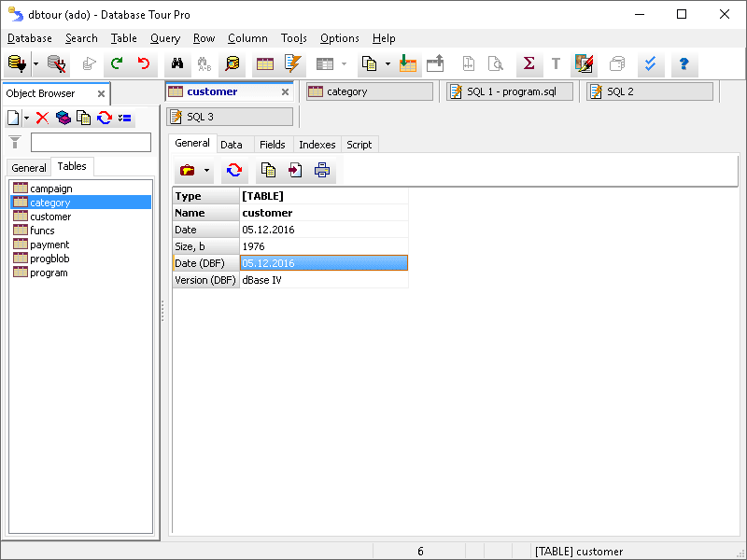Click the red X delete icon in Object Browser

tap(42, 118)
